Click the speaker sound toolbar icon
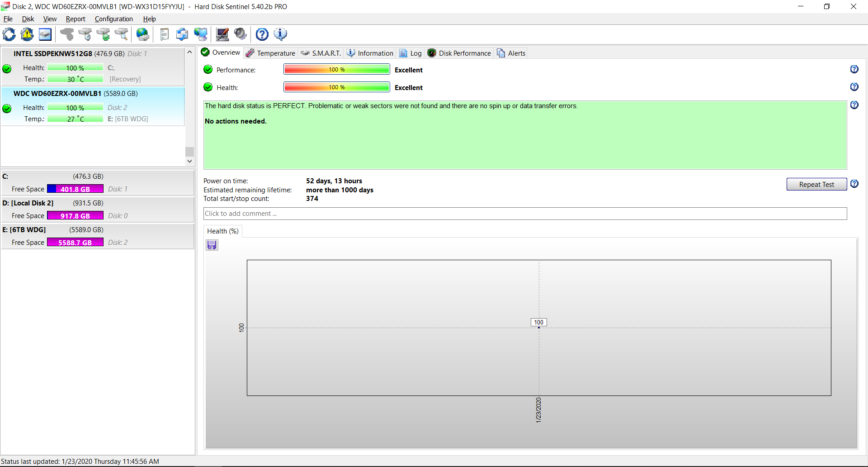The image size is (868, 467). [x=241, y=34]
